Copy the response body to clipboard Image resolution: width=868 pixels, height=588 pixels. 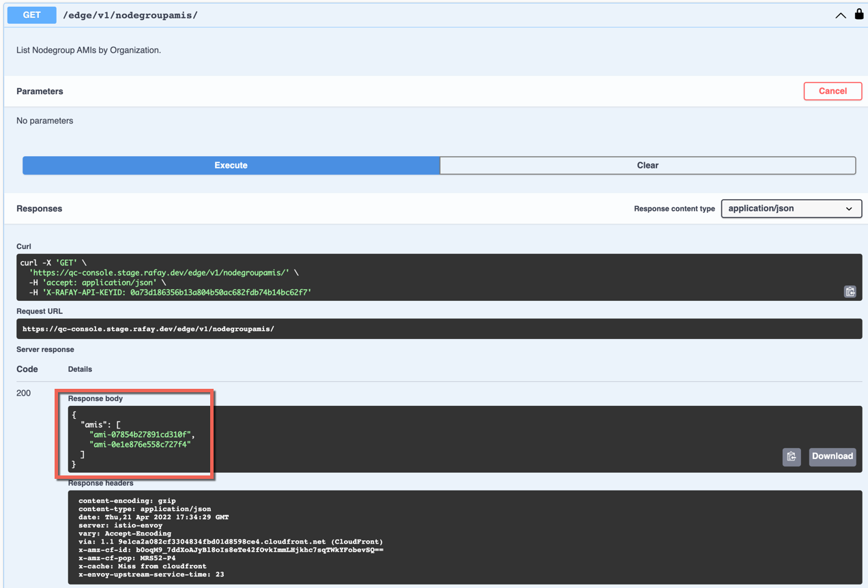click(792, 456)
